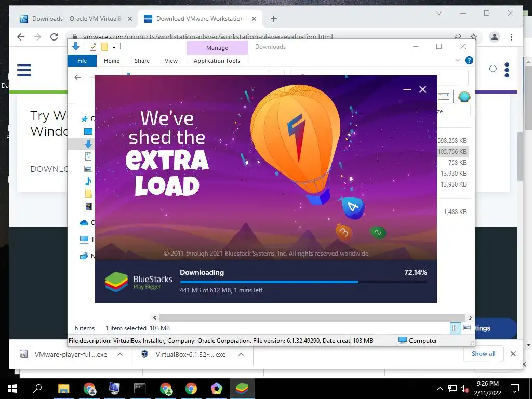Expand the Explorer ribbon chevron
The image size is (532, 399).
[x=457, y=60]
